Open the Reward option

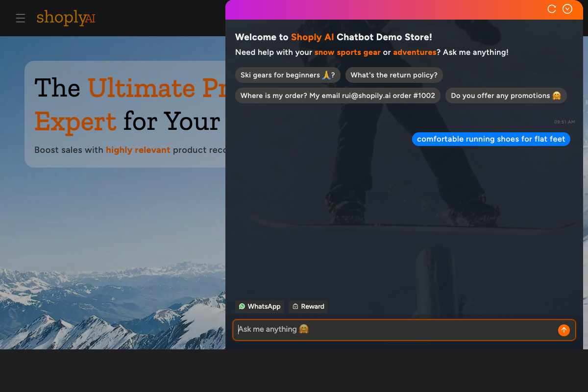coord(308,306)
